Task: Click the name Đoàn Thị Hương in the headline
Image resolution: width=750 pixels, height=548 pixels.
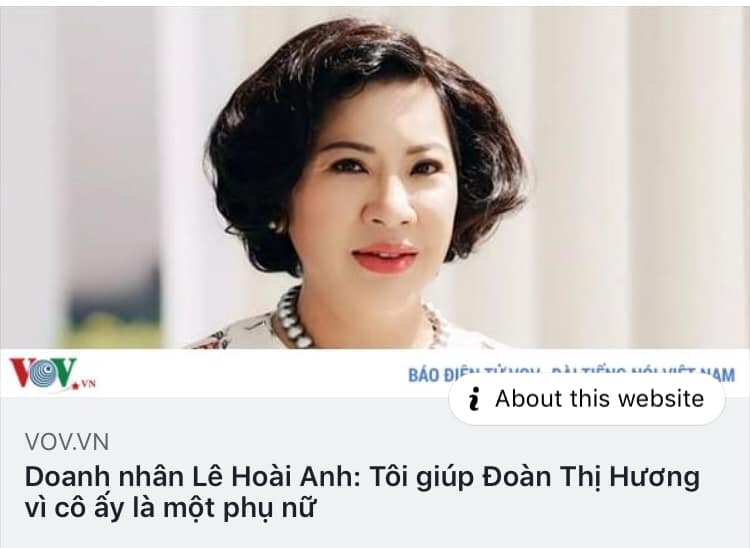Action: point(591,478)
